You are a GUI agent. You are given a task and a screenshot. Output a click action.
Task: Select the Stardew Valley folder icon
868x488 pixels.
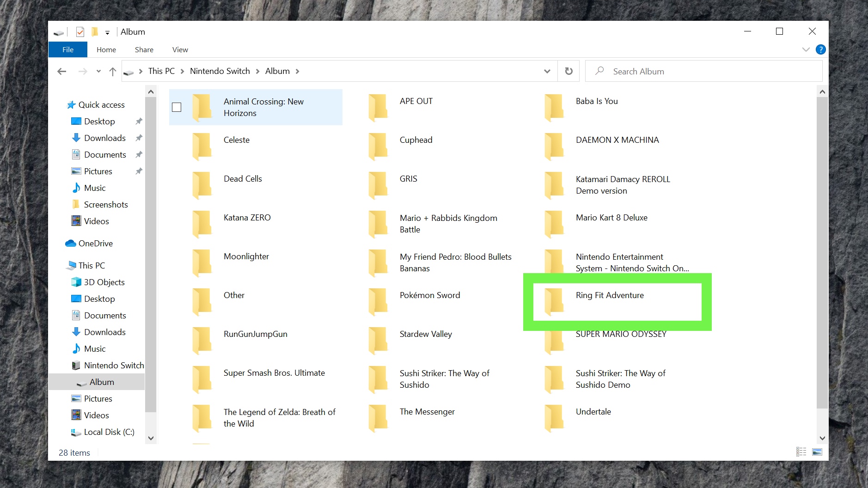tap(378, 340)
